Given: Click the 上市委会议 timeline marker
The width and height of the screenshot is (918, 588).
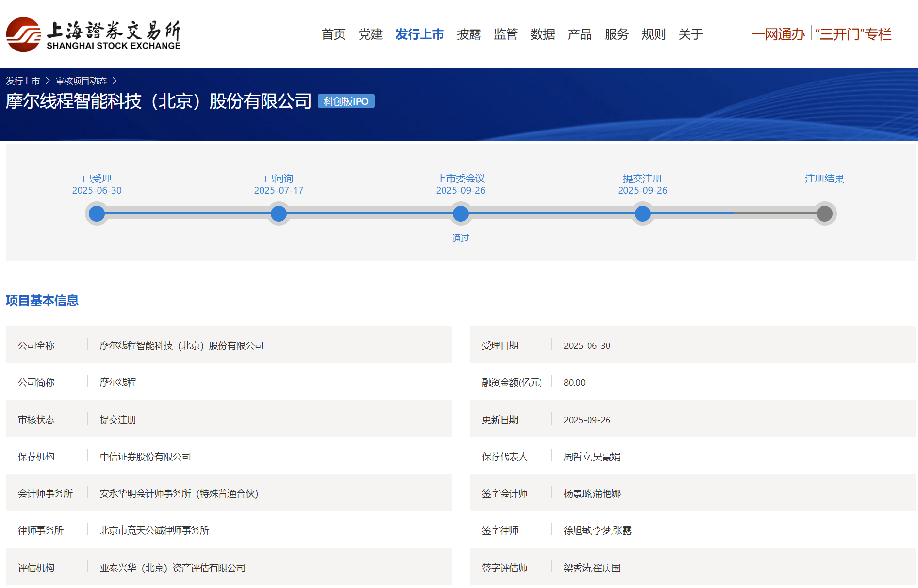Looking at the screenshot, I should click(460, 213).
